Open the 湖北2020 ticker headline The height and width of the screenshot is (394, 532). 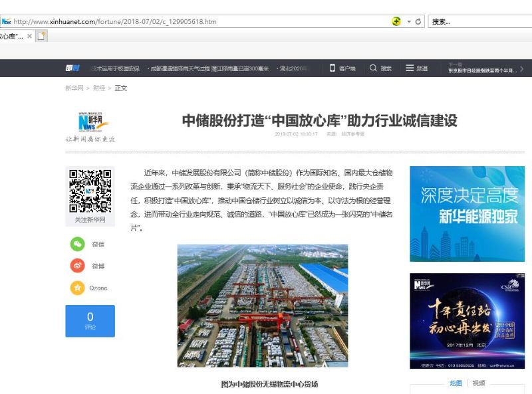292,68
